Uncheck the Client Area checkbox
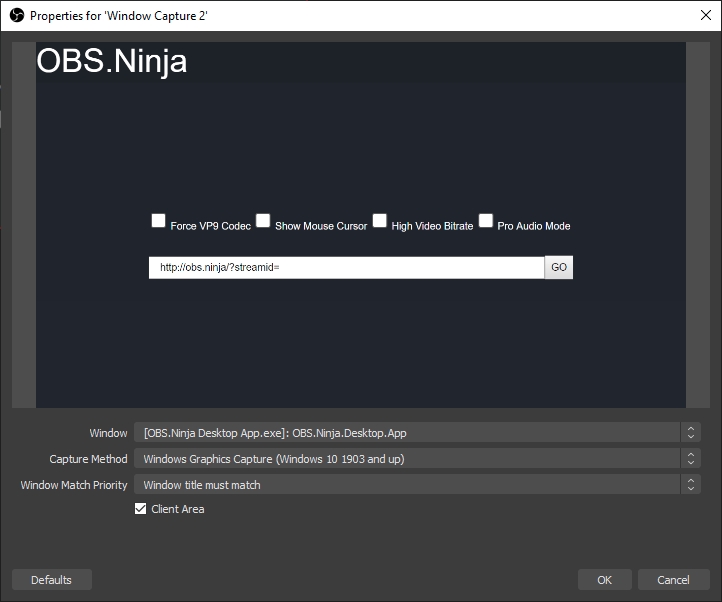This screenshot has height=602, width=722. click(141, 509)
